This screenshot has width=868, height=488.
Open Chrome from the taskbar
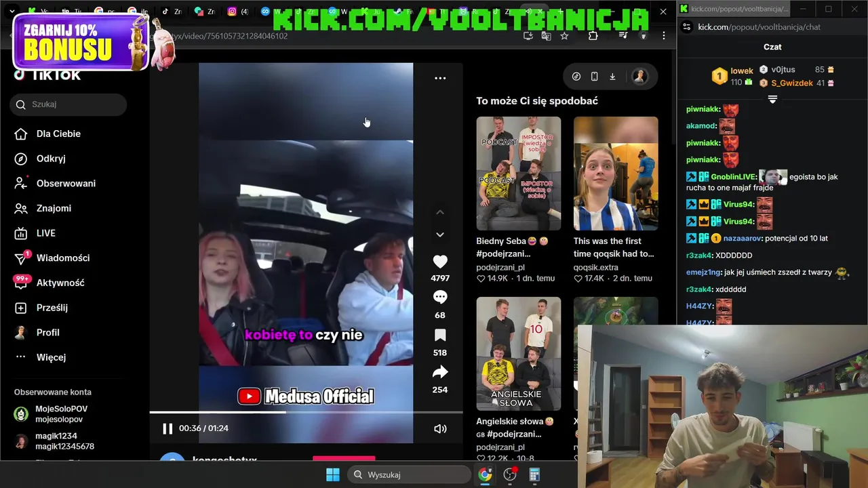click(x=485, y=474)
